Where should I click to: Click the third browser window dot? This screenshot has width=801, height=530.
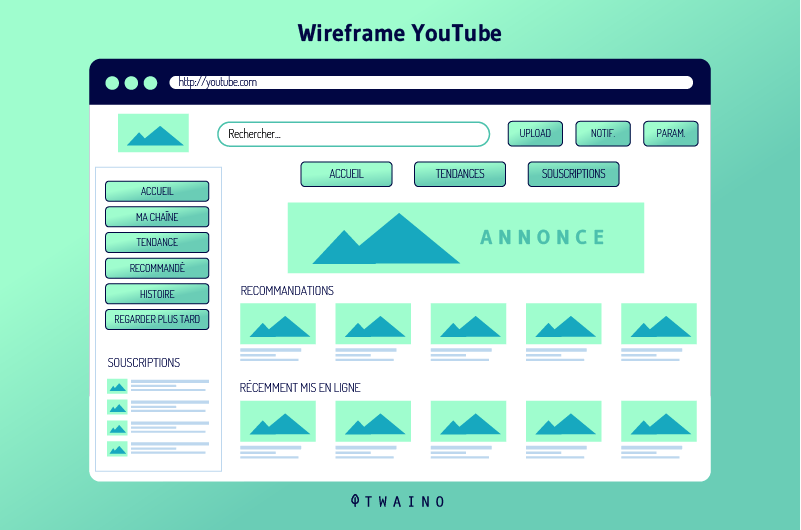(x=150, y=83)
